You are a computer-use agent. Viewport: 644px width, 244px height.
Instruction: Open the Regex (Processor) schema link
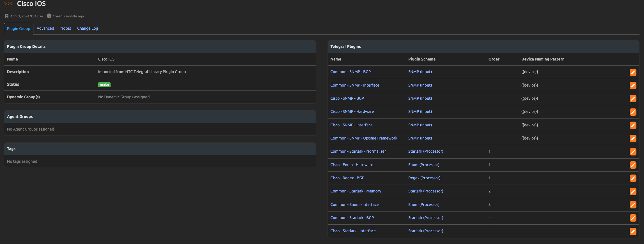click(424, 178)
